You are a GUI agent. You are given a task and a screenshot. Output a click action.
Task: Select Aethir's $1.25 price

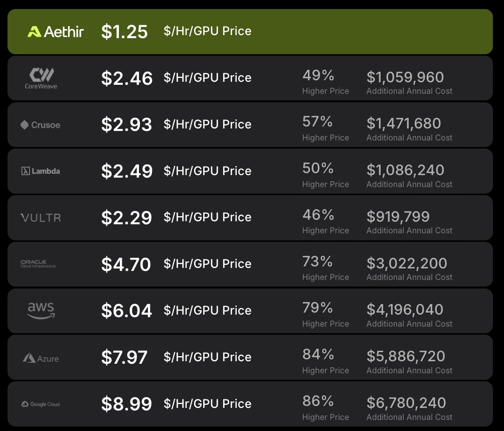click(x=124, y=32)
